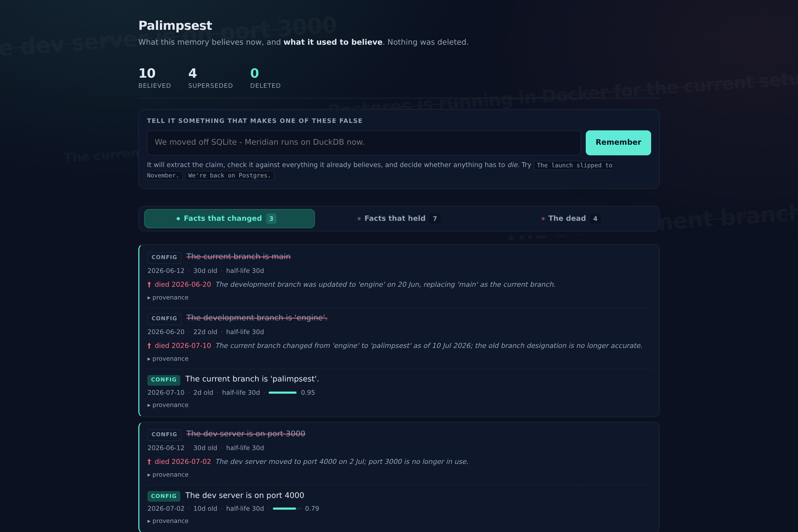
Task: Focus the claim text input field
Action: 364,143
